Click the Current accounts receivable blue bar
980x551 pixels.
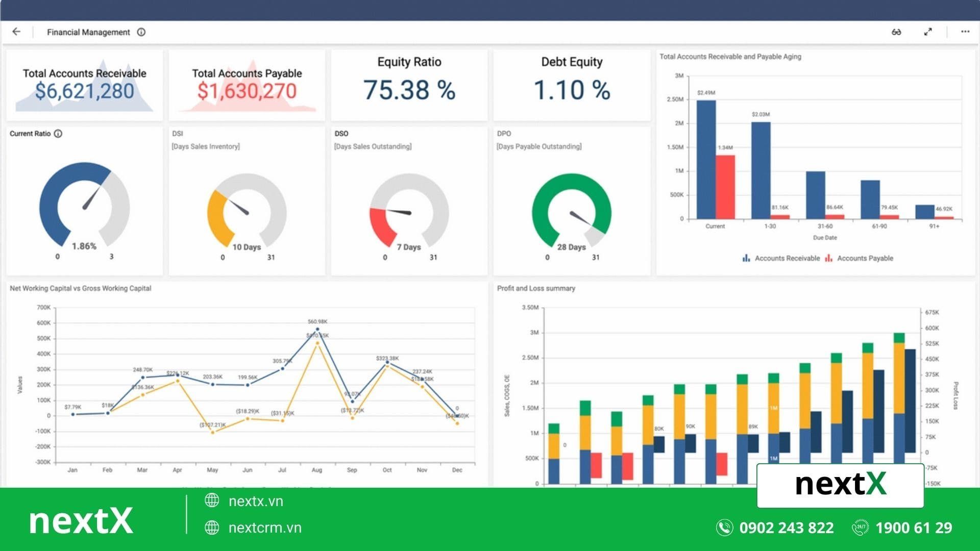tap(706, 160)
